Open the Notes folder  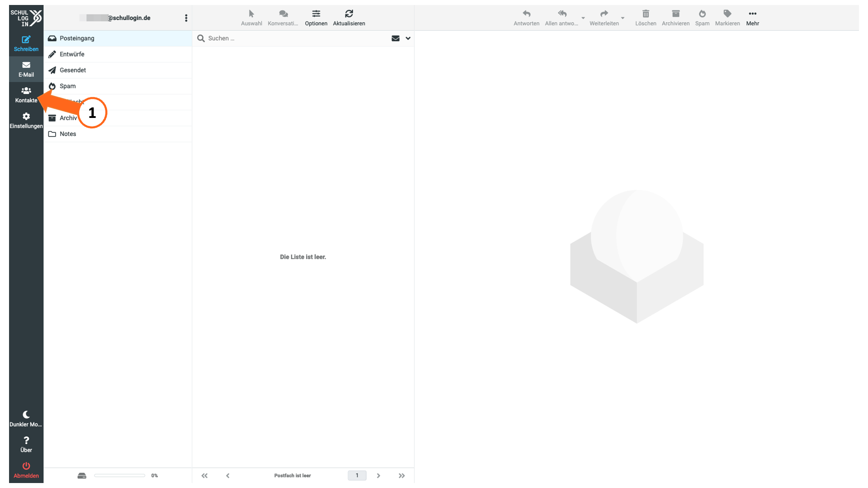(x=118, y=134)
